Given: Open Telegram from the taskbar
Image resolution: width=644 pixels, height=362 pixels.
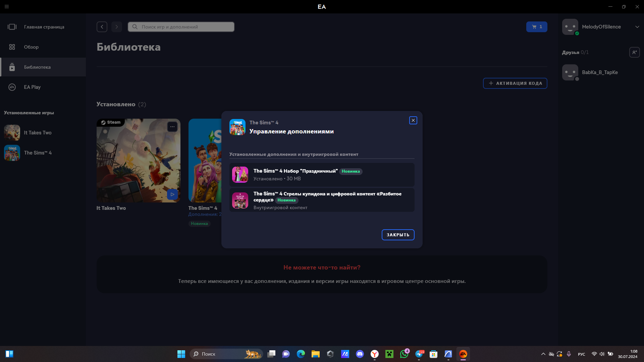Looking at the screenshot, I should click(x=419, y=354).
